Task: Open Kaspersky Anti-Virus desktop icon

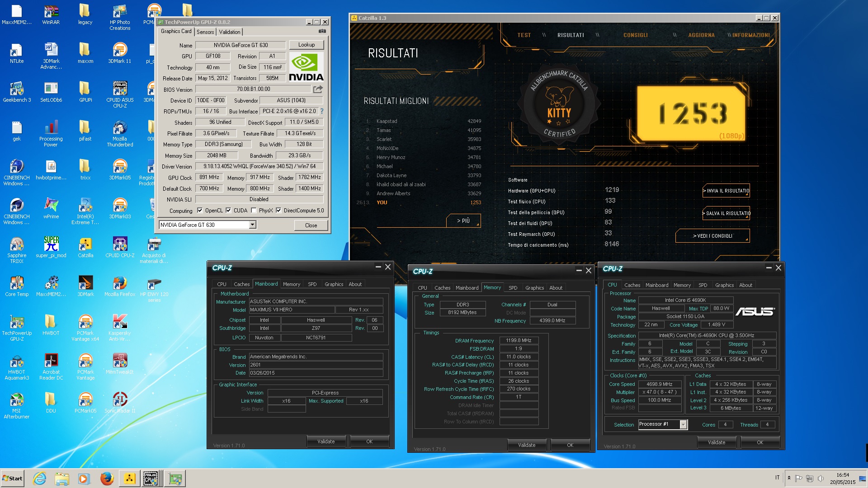Action: tap(120, 328)
